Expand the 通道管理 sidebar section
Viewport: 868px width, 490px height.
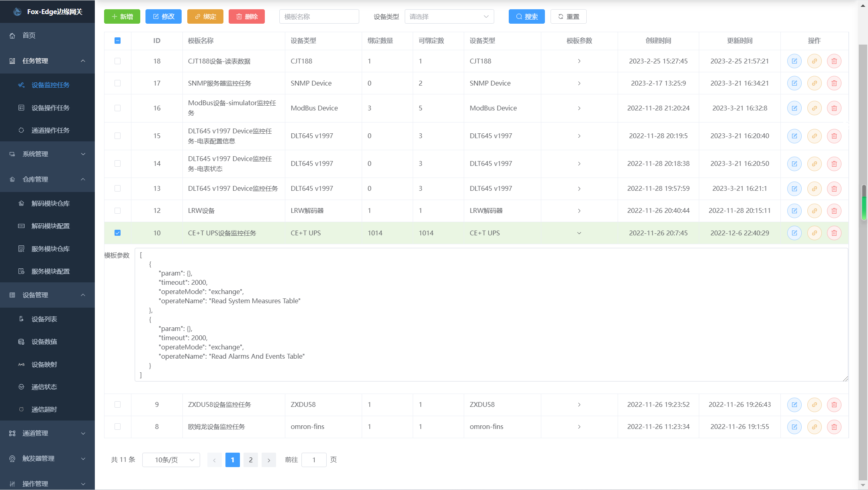click(47, 433)
